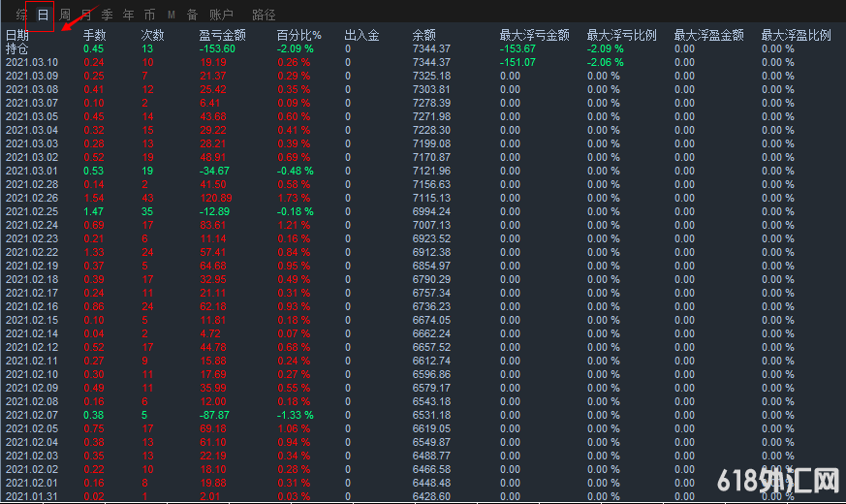Click the 最大浮亏金额 column header
The height and width of the screenshot is (504, 846).
coord(535,35)
